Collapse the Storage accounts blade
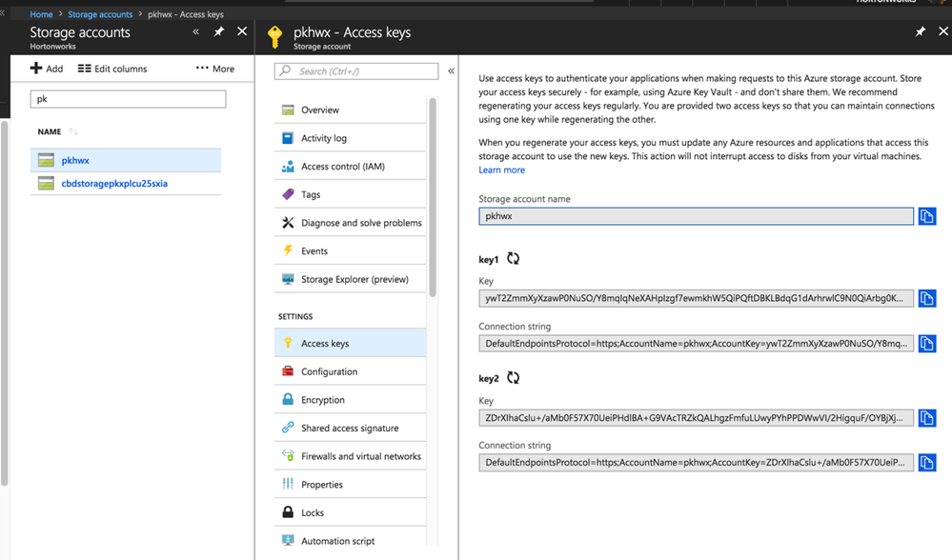The height and width of the screenshot is (560, 952). 195,31
